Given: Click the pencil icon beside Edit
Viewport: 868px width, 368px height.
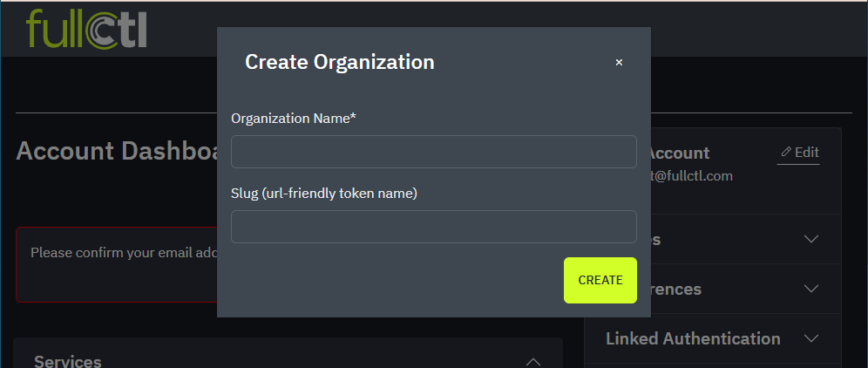Looking at the screenshot, I should coord(786,152).
